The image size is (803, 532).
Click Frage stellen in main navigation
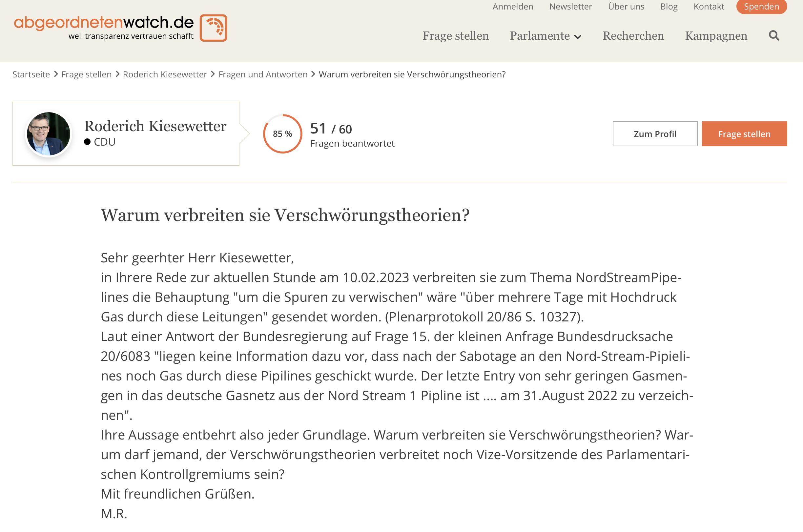(x=455, y=36)
